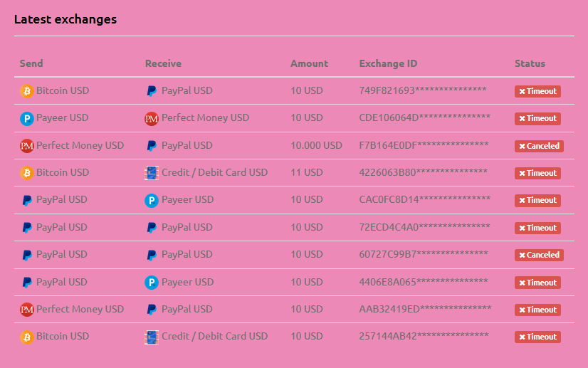
Task: Click PayPal send icon in 60727C99B7 row
Action: 26,255
